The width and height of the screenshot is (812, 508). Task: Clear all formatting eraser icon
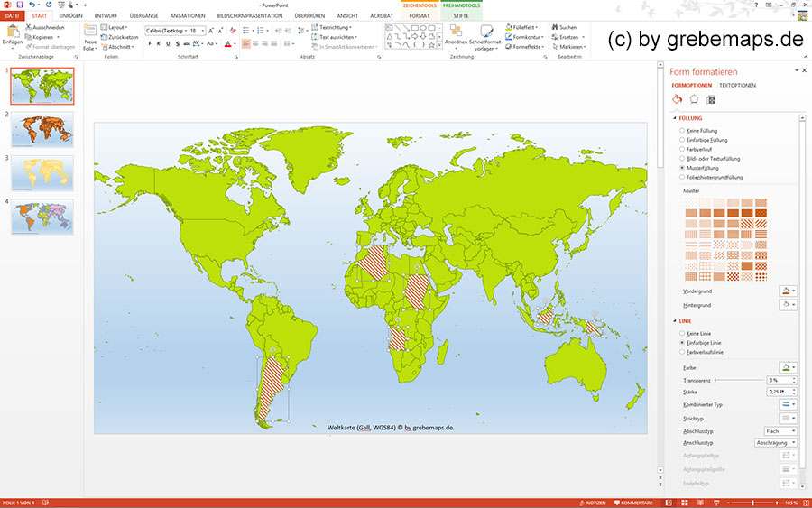pos(233,31)
